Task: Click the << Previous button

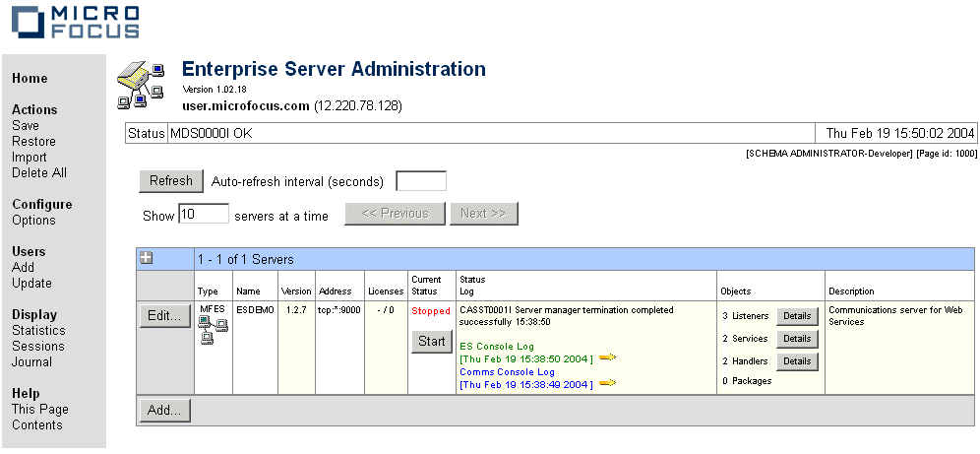Action: 395,214
